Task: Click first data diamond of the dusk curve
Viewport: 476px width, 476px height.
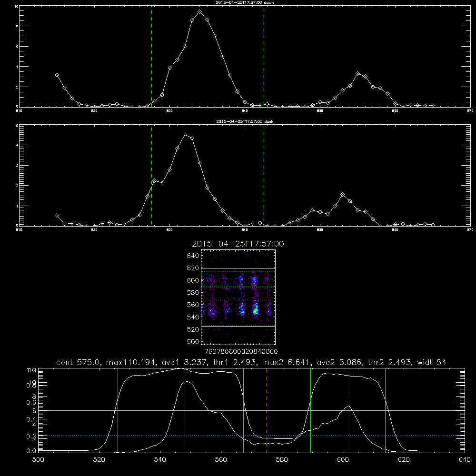Action: point(57,216)
